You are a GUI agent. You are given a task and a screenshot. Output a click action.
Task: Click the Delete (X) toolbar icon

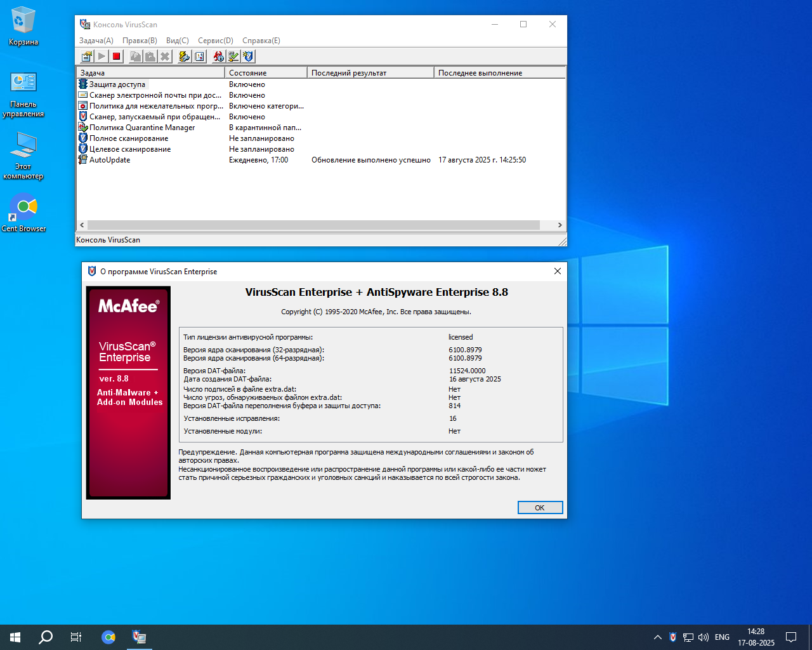(x=165, y=56)
